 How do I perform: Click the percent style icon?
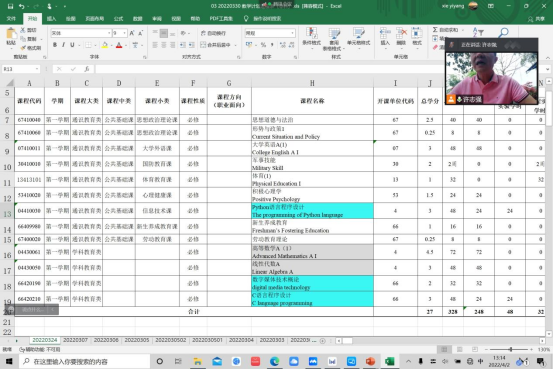tap(263, 45)
